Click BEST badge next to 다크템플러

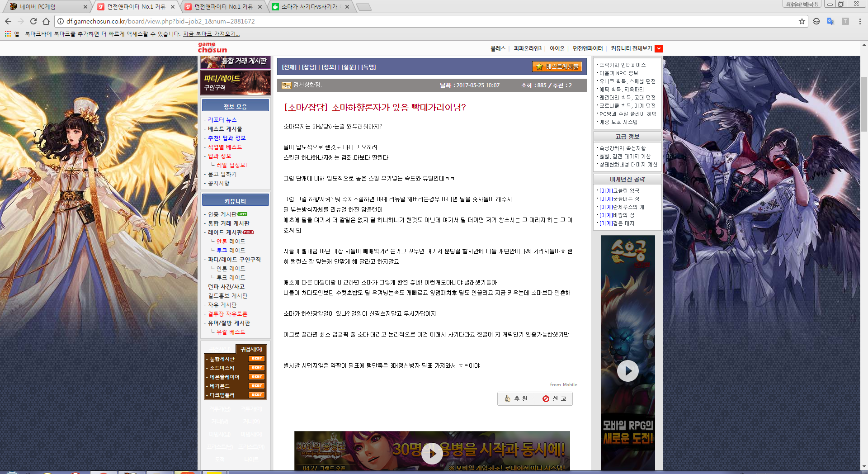pyautogui.click(x=257, y=395)
